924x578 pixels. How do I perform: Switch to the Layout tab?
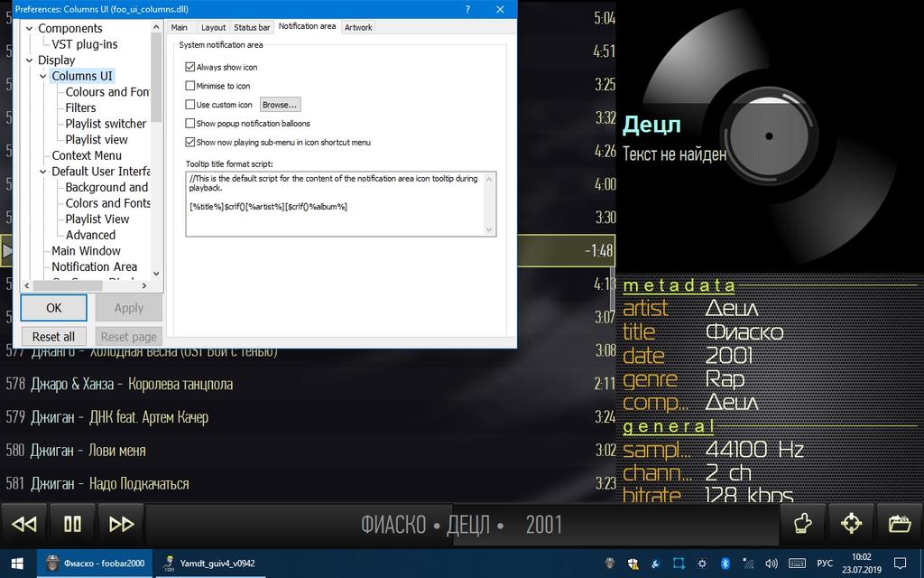click(213, 27)
